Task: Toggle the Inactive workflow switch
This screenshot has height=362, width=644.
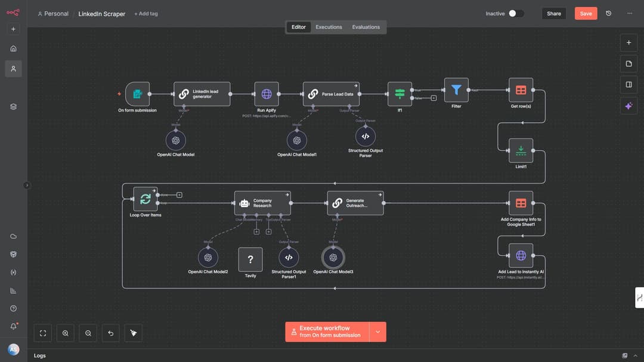Action: pyautogui.click(x=516, y=13)
